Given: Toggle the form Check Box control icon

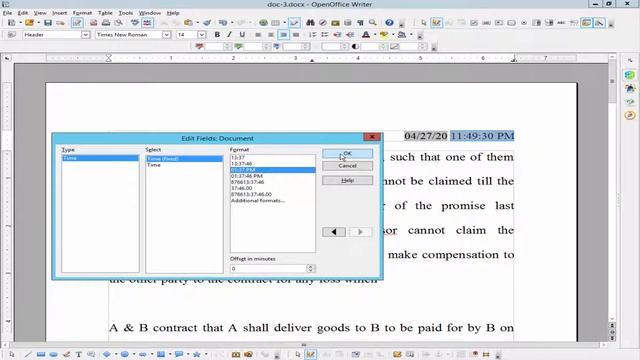Looking at the screenshot, I should [473, 23].
